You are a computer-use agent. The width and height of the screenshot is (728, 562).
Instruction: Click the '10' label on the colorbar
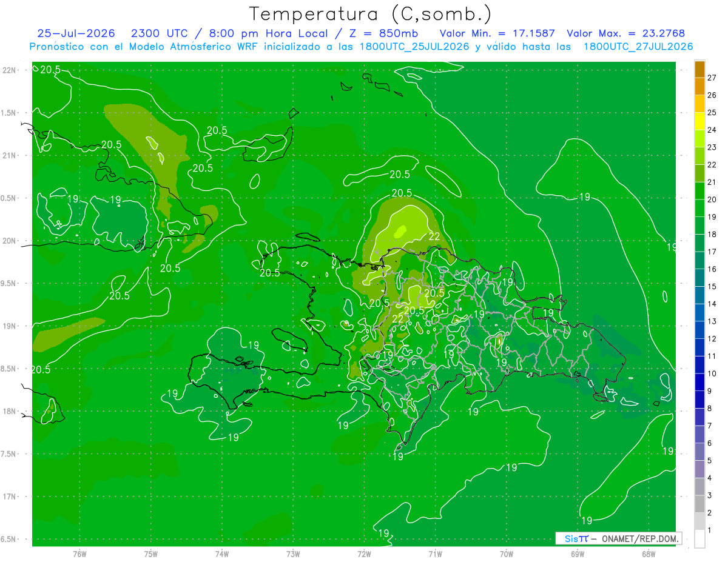pyautogui.click(x=712, y=373)
